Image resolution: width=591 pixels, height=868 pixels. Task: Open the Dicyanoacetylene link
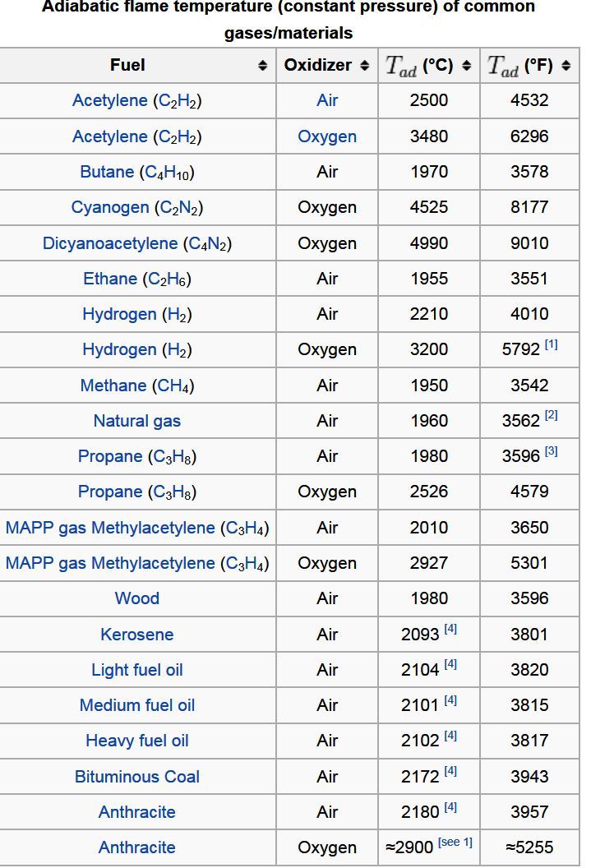110,243
